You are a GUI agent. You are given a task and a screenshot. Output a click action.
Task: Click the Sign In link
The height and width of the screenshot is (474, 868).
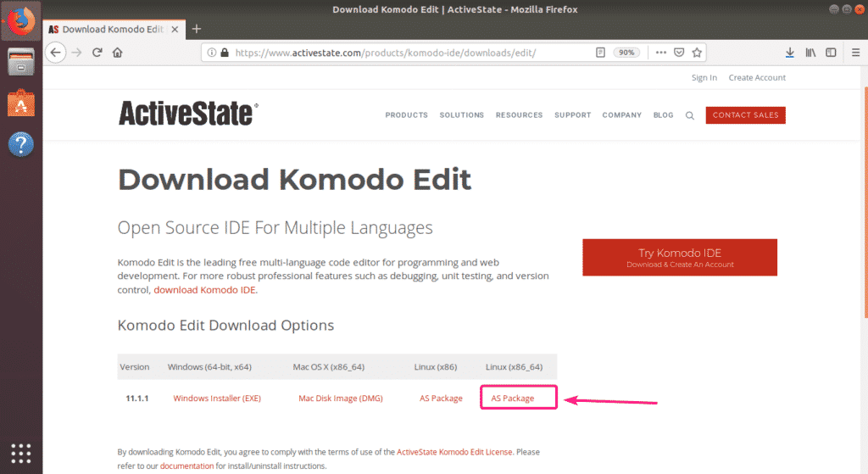[x=704, y=77]
